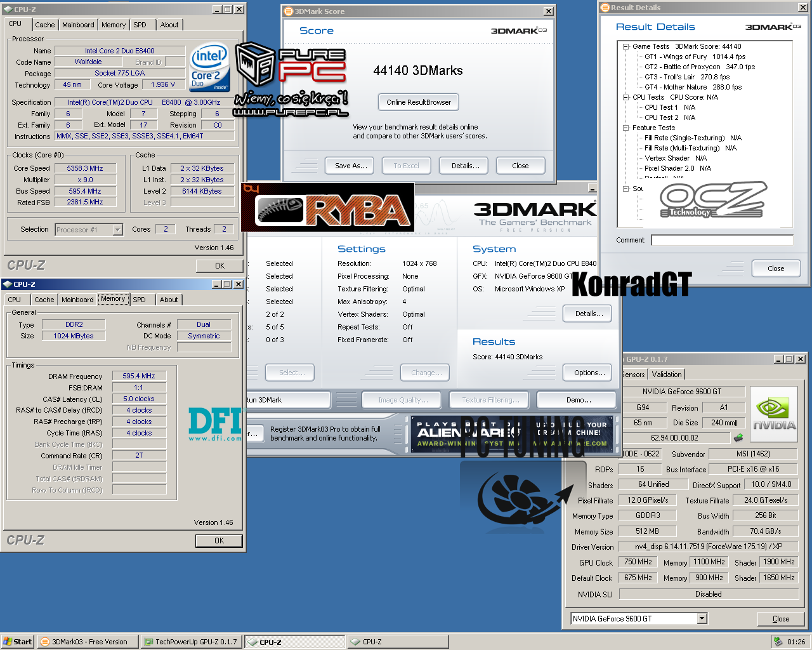Open the SPD tab in the CPU-Z Memory window

[140, 300]
